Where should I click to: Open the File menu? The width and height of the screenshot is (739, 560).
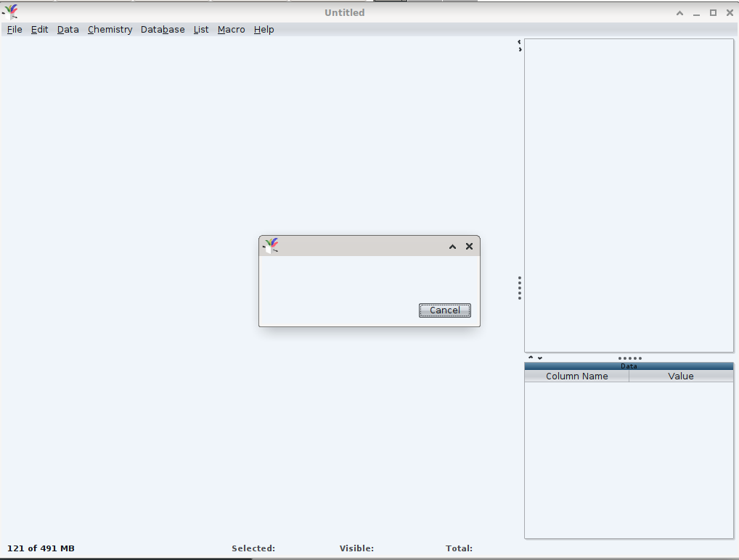click(x=15, y=30)
